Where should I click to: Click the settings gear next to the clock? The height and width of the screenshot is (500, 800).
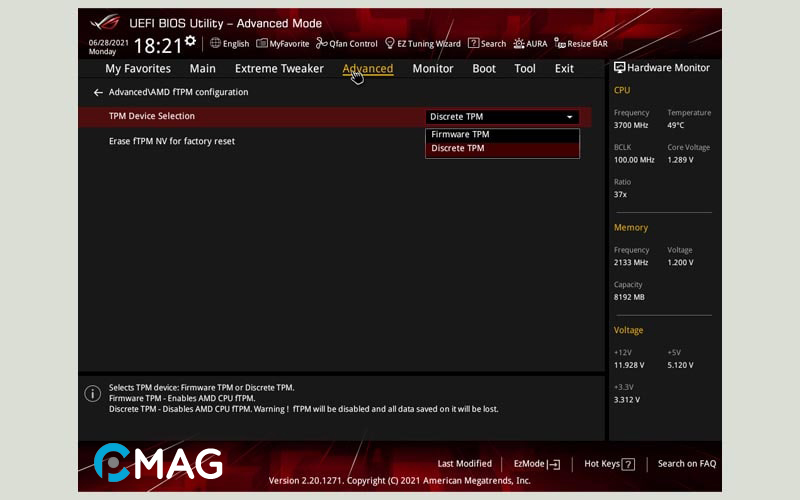point(190,41)
